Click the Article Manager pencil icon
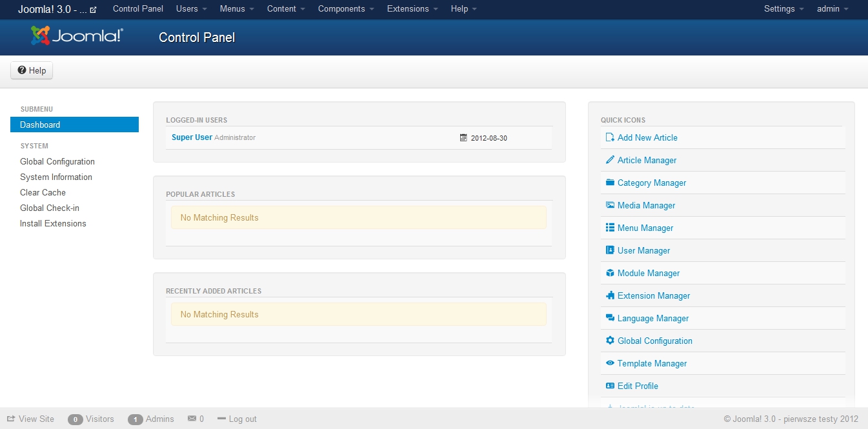 610,160
